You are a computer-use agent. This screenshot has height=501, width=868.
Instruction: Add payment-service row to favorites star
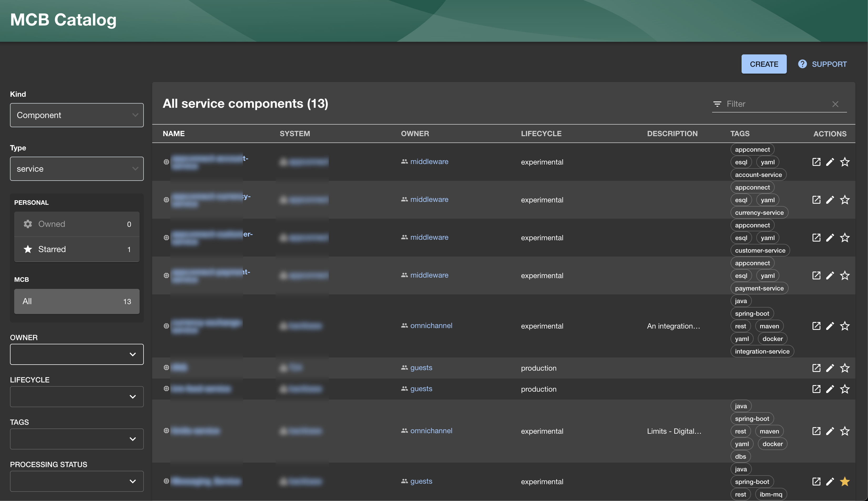pos(845,275)
